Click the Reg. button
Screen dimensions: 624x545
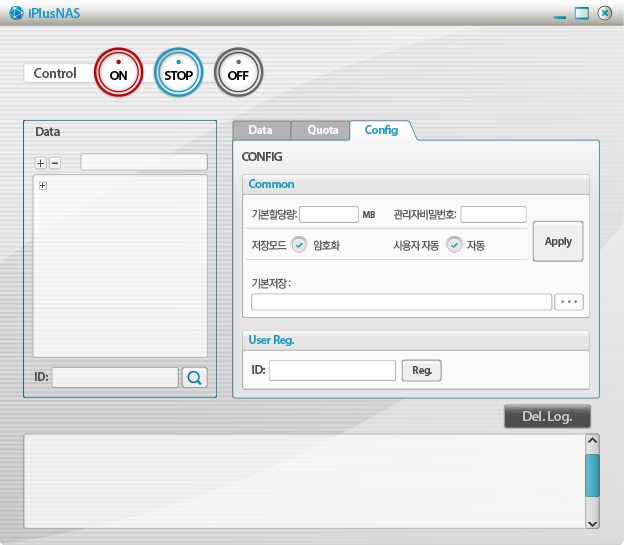click(421, 370)
